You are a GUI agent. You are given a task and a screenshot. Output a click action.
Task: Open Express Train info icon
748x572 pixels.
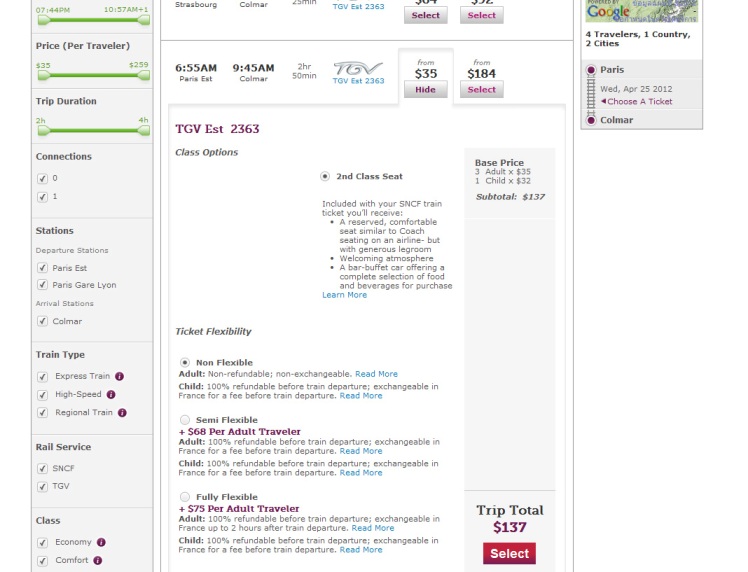119,376
